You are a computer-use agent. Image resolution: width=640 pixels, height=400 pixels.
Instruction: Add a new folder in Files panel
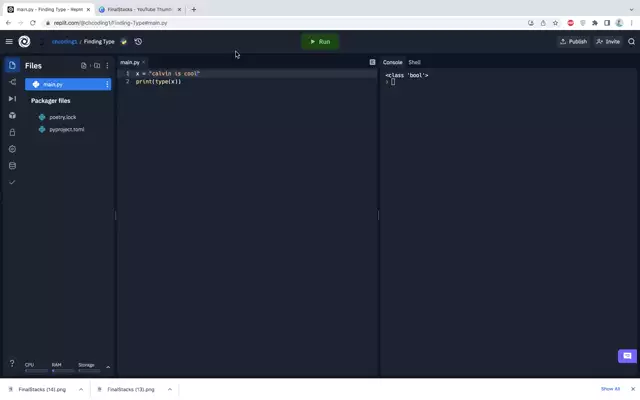click(x=97, y=66)
